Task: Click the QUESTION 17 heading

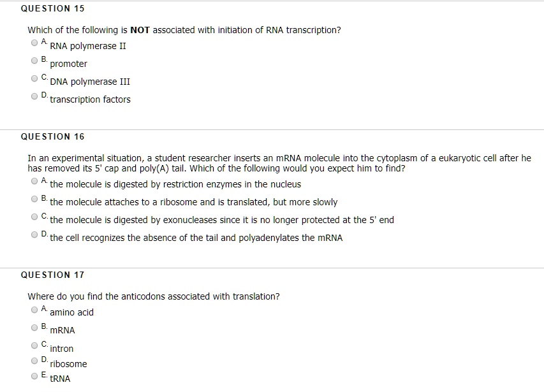Action: tap(53, 275)
